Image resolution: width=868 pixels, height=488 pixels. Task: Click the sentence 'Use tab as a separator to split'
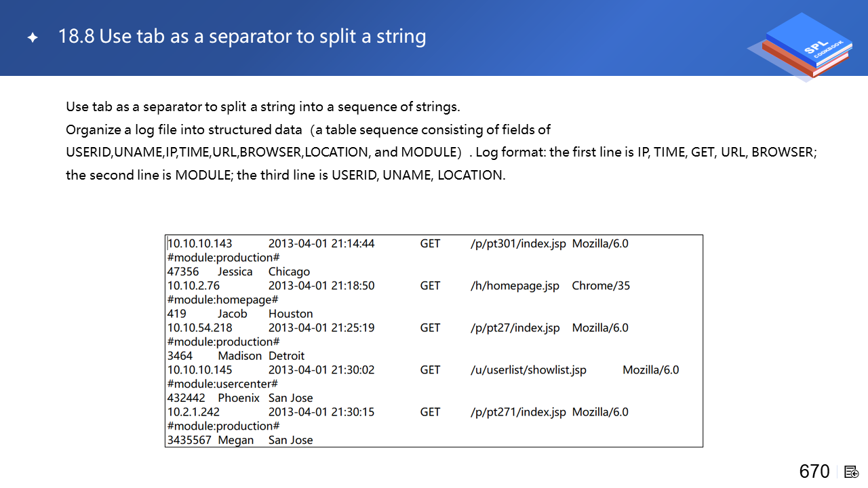262,106
